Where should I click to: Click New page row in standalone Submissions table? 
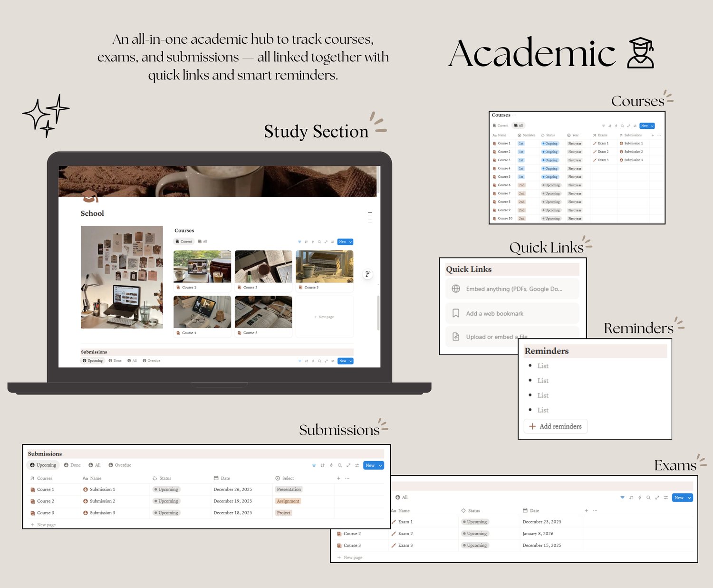click(x=43, y=525)
